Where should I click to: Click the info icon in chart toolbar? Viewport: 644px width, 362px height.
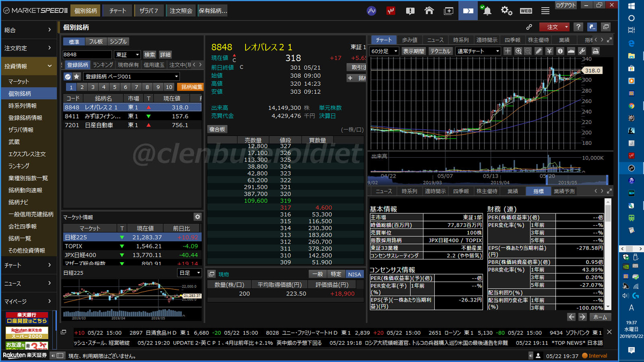coord(560,51)
